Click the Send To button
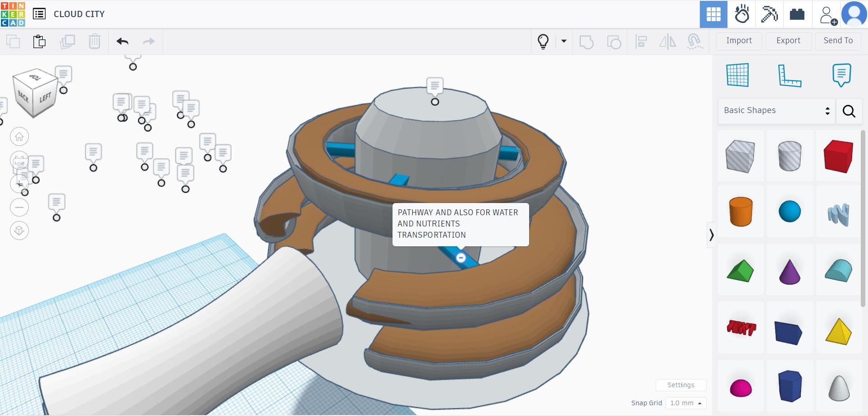Image resolution: width=868 pixels, height=416 pixels. click(x=838, y=41)
